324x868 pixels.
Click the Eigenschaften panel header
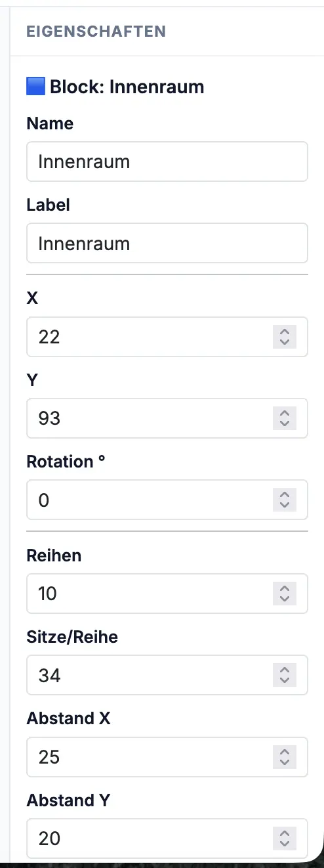96,31
